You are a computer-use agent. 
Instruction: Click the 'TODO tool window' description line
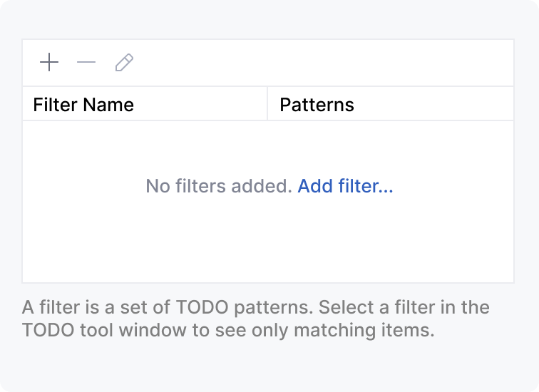pos(228,331)
